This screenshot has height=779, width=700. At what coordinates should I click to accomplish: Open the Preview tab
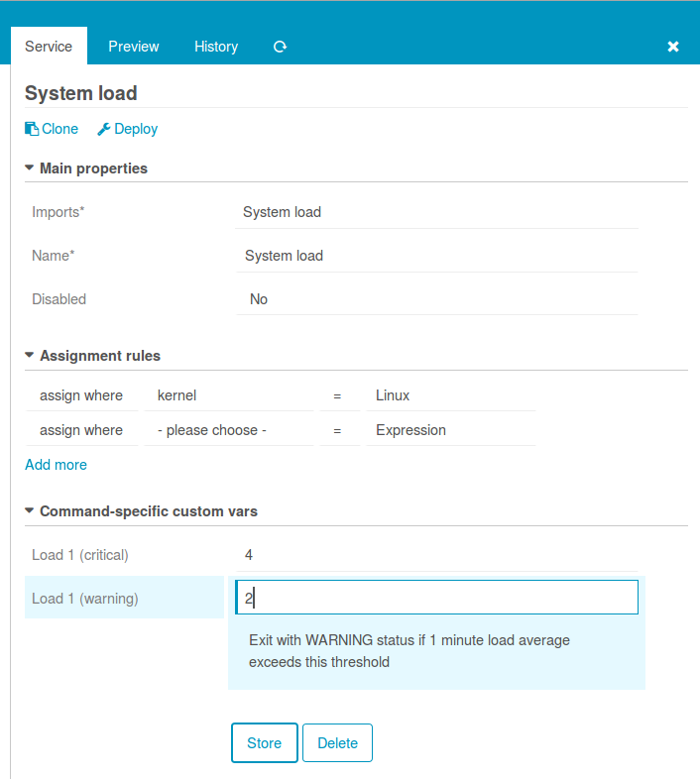133,47
